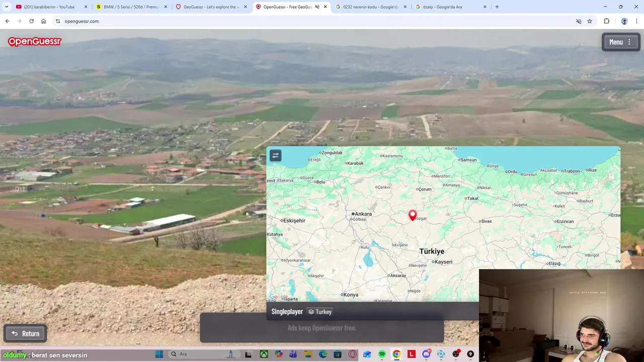Open File Explorer from taskbar
644x362 pixels.
[308, 354]
